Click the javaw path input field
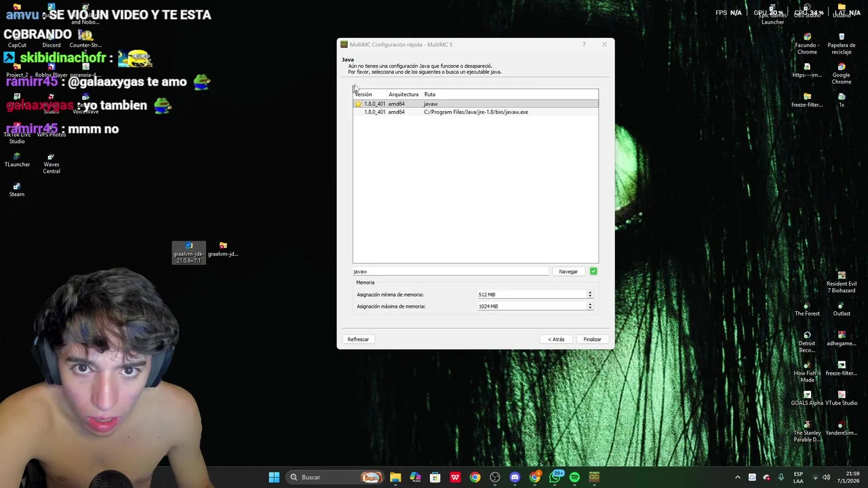Image resolution: width=868 pixels, height=488 pixels. click(x=450, y=271)
